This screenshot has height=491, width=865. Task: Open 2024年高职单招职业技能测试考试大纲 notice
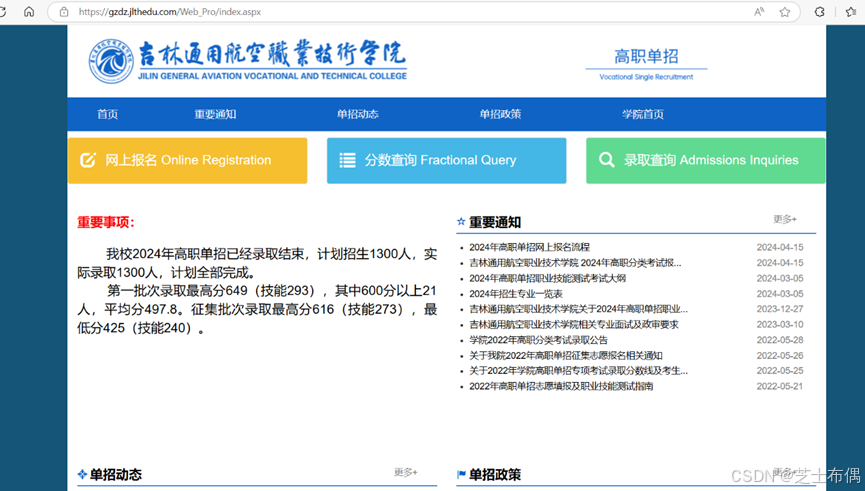(547, 278)
